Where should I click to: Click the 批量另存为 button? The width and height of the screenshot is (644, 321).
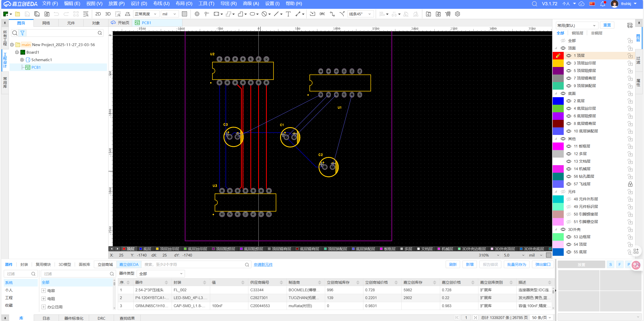(516, 264)
